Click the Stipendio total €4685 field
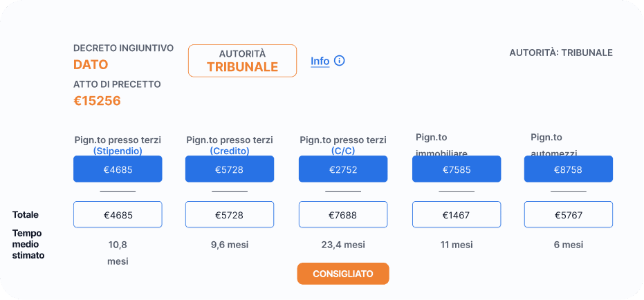Viewport: 644px width, 300px height. (x=118, y=215)
